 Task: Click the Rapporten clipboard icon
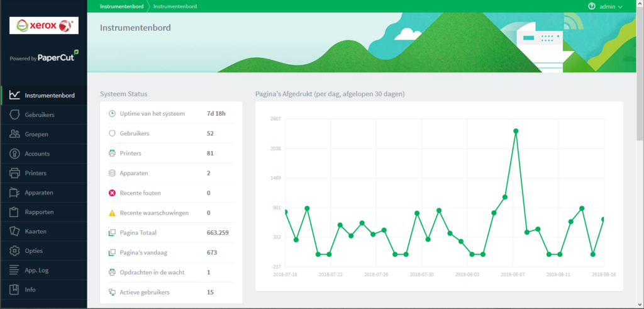[x=15, y=212]
